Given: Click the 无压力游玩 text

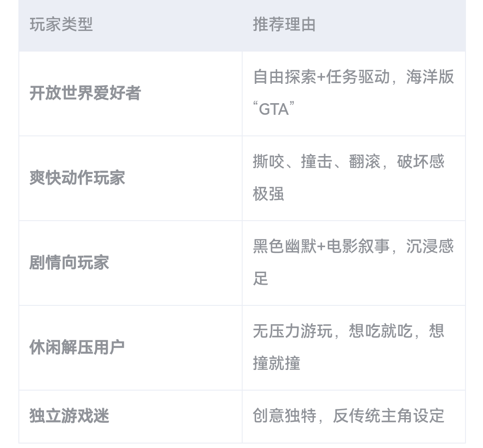Looking at the screenshot, I should pyautogui.click(x=292, y=331).
